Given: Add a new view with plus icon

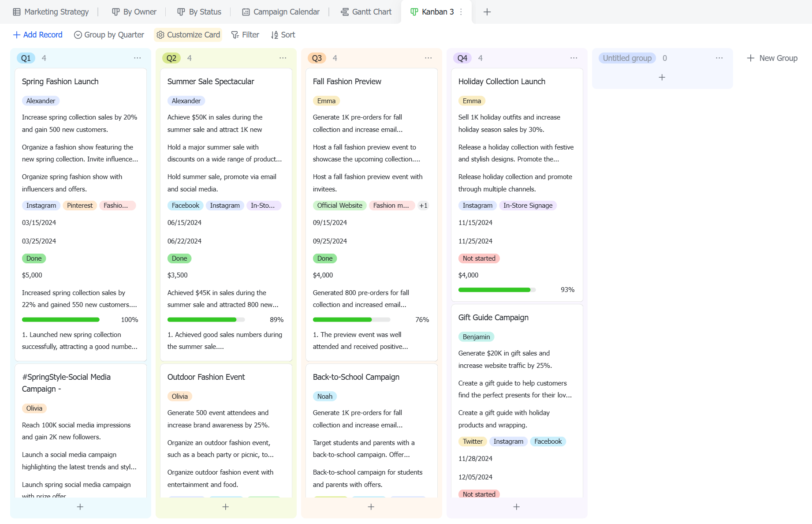Looking at the screenshot, I should (x=487, y=12).
